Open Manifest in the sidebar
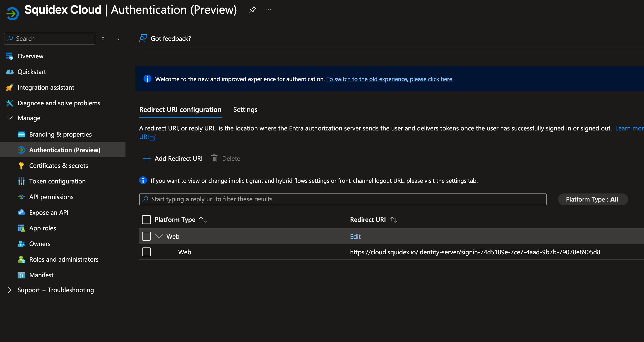This screenshot has width=644, height=342. tap(41, 275)
